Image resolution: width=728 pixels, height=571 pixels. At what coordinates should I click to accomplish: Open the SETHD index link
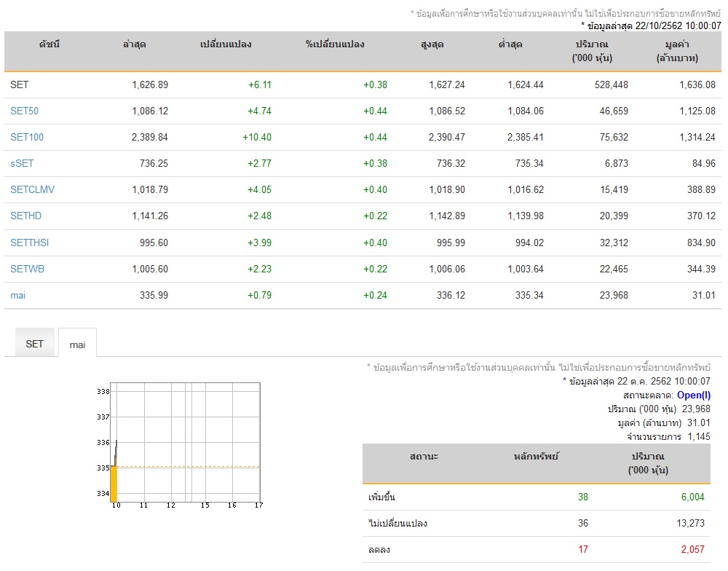[25, 216]
